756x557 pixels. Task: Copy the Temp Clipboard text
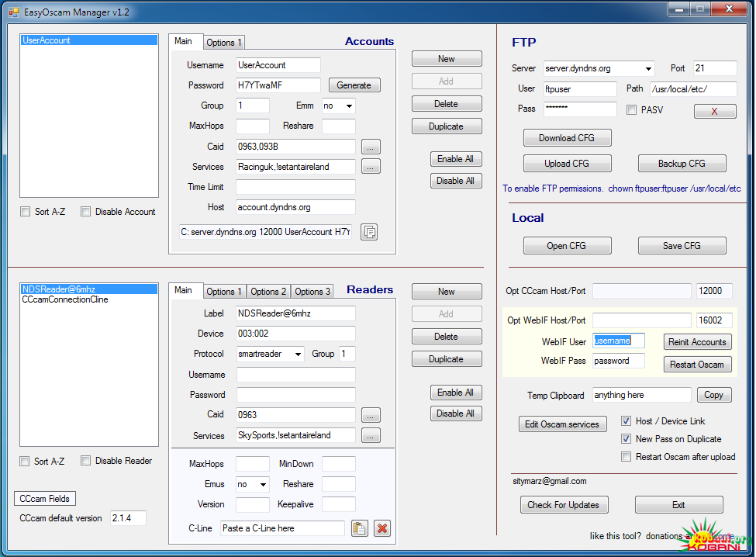click(714, 395)
